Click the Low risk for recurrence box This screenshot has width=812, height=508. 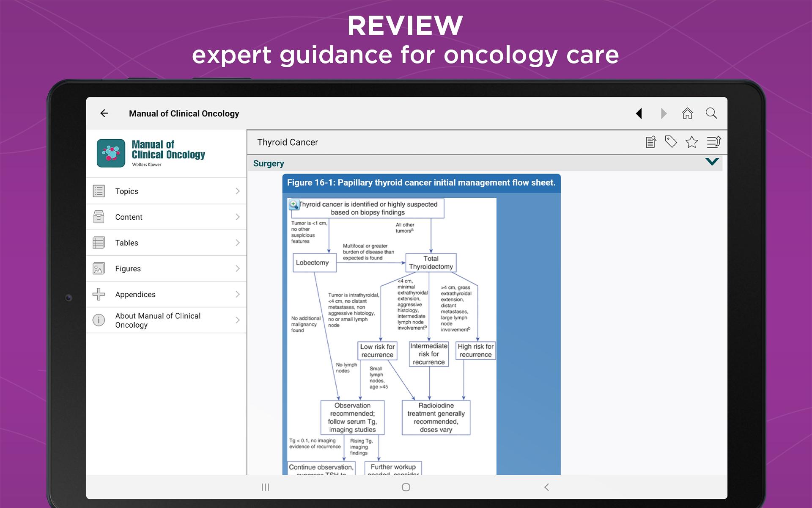click(377, 351)
